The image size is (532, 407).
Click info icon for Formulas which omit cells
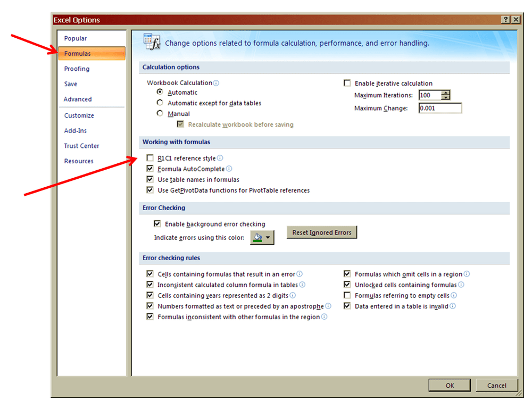(467, 274)
